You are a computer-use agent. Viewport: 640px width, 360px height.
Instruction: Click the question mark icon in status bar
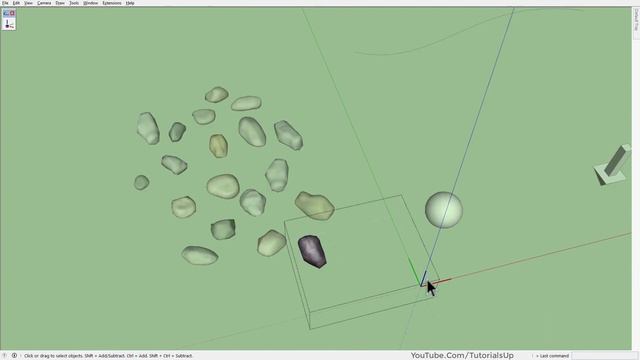pos(5,356)
